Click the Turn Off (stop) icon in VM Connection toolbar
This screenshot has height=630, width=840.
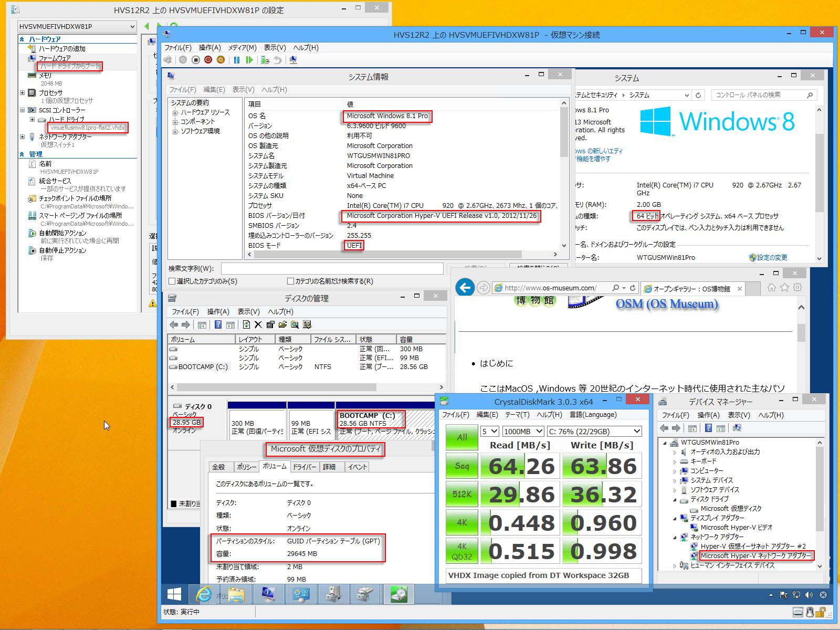195,60
